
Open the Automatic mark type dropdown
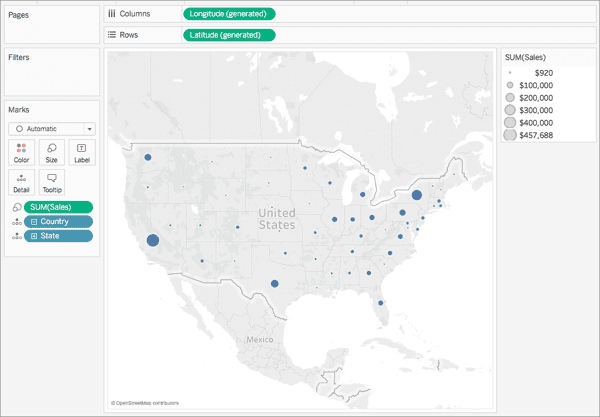51,129
